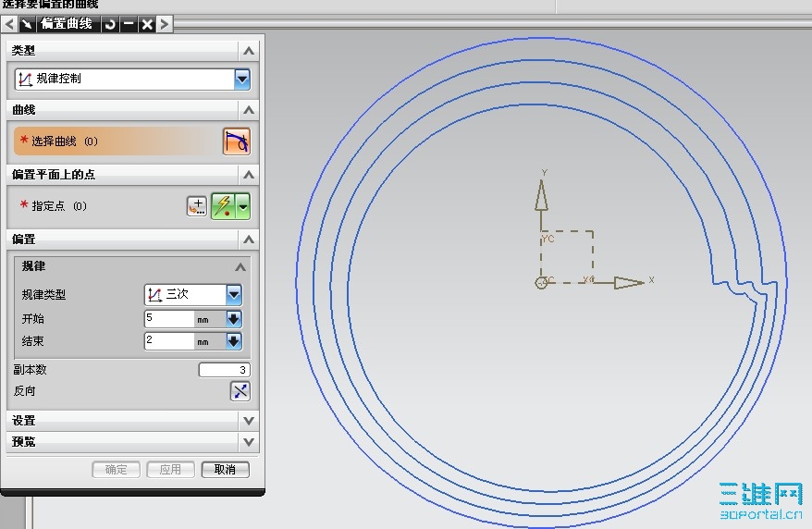Open the 规律控制 type dropdown
812x529 pixels.
[x=241, y=80]
